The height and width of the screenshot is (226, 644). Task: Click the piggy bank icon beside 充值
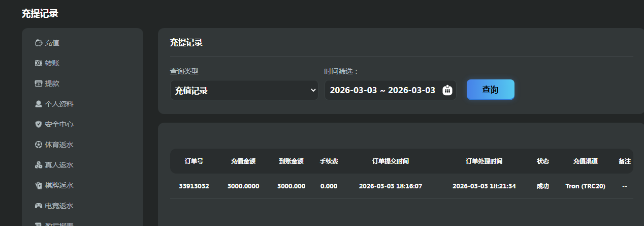click(x=38, y=43)
